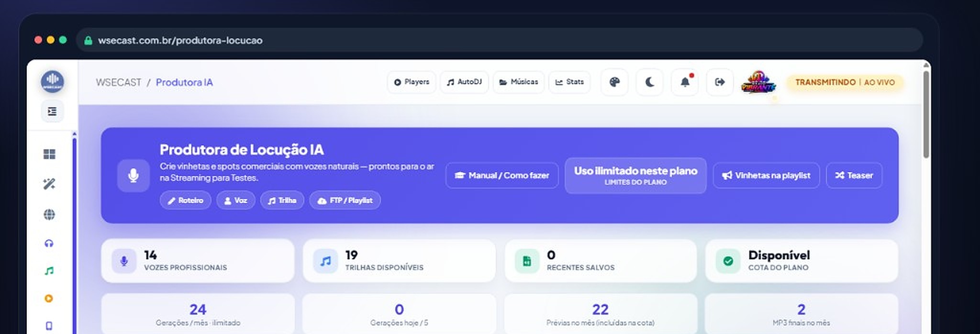This screenshot has height=334, width=980.
Task: Open the Manual / Como fazer button
Action: click(x=502, y=176)
